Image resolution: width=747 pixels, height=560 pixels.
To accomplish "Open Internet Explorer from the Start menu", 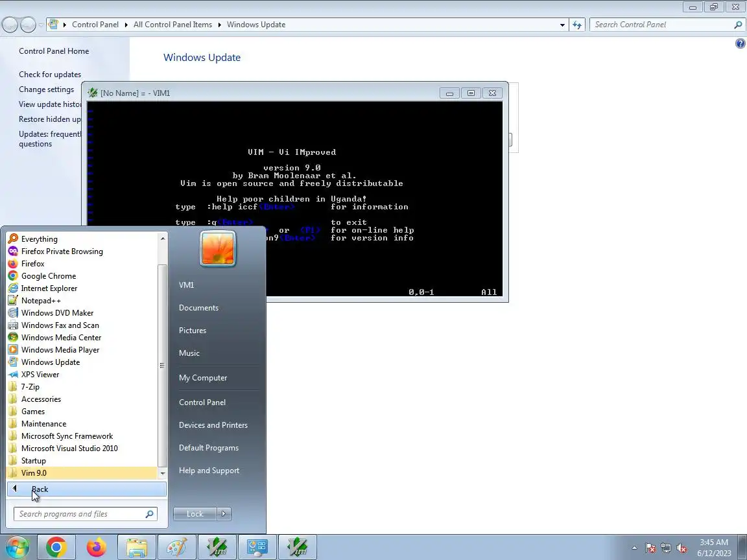I will [x=82, y=288].
